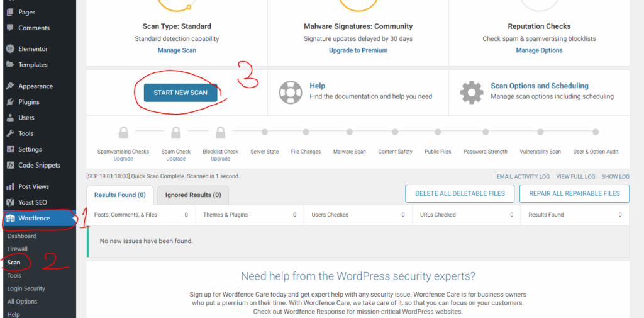
Task: Click the Elementor icon in sidebar
Action: point(11,48)
